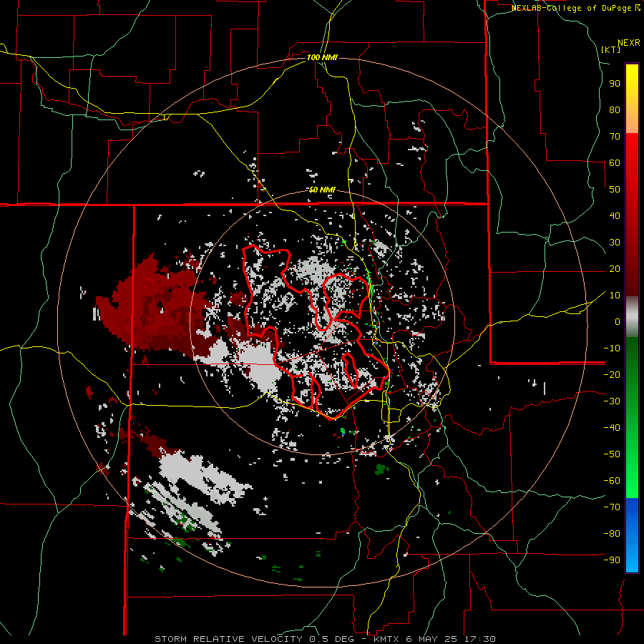Click the 50 NMI range ring label

tap(322, 190)
